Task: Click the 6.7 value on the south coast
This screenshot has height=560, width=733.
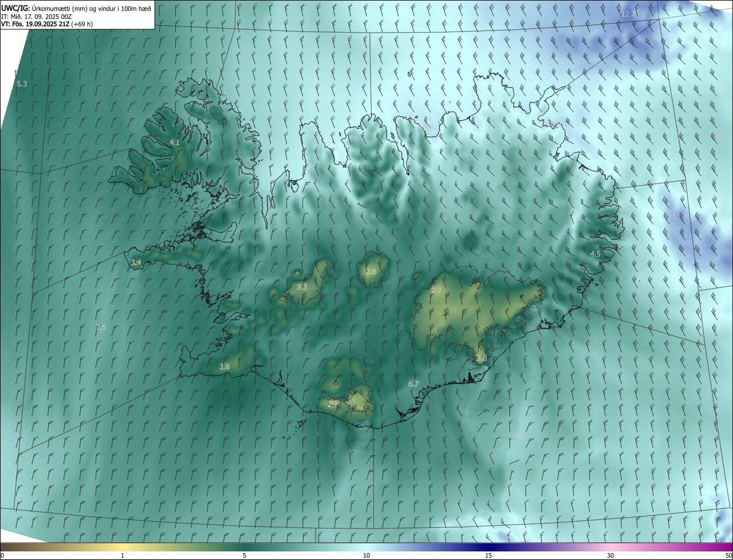Action: point(413,384)
